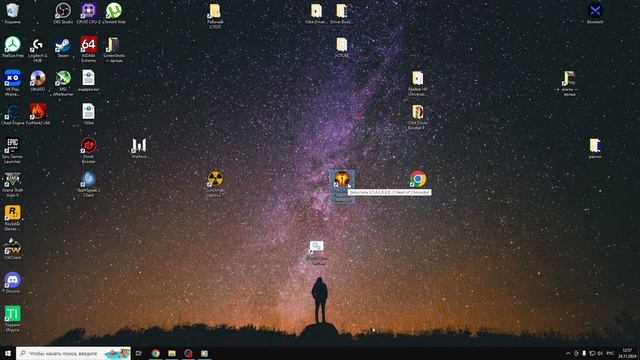640x360 pixels.
Task: Select the Discord desktop shortcut
Action: point(12,282)
